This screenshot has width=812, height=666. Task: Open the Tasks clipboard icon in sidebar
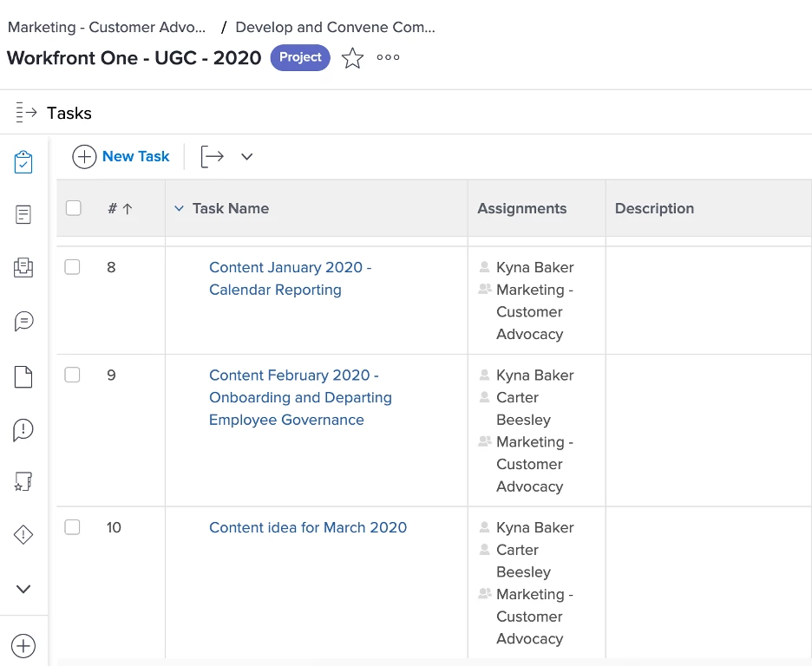click(23, 162)
